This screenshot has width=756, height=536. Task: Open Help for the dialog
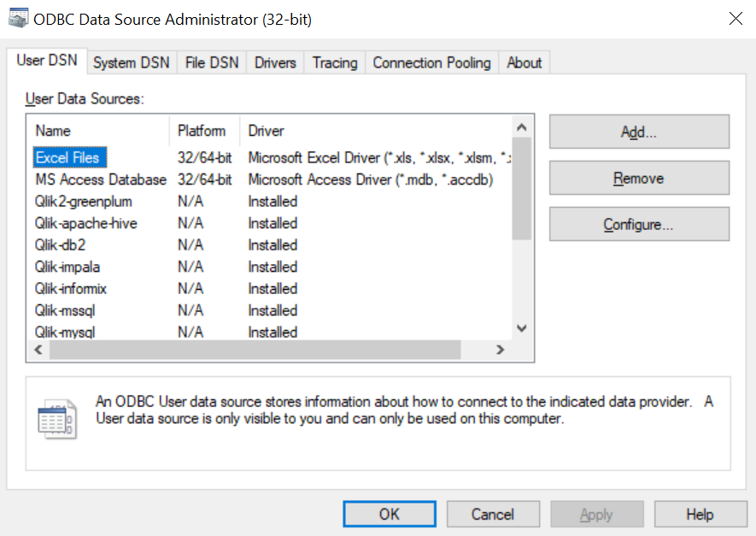pos(700,515)
